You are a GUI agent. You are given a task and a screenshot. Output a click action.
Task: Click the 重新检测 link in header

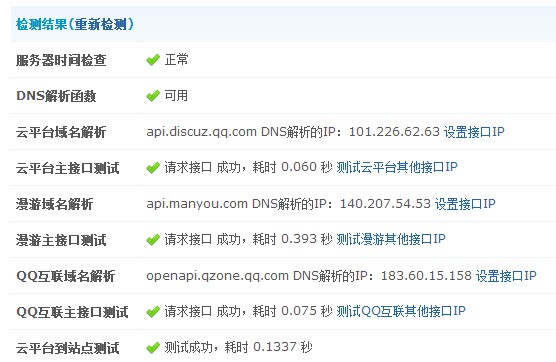101,24
